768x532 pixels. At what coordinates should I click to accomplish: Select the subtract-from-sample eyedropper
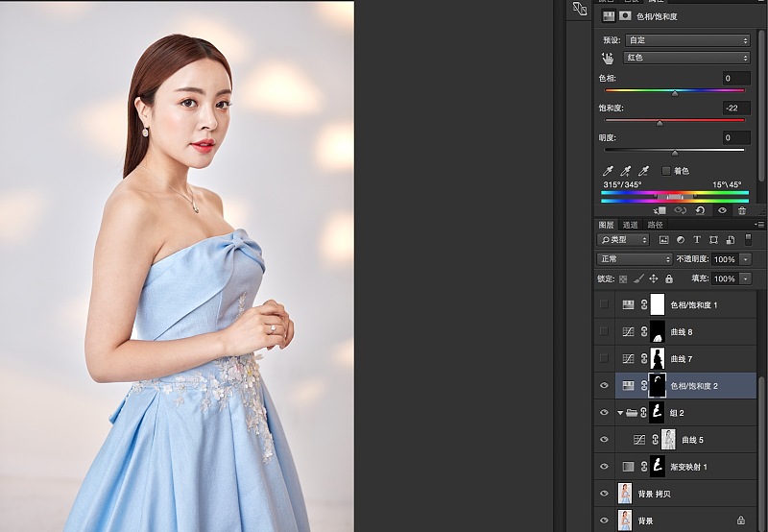[x=643, y=171]
